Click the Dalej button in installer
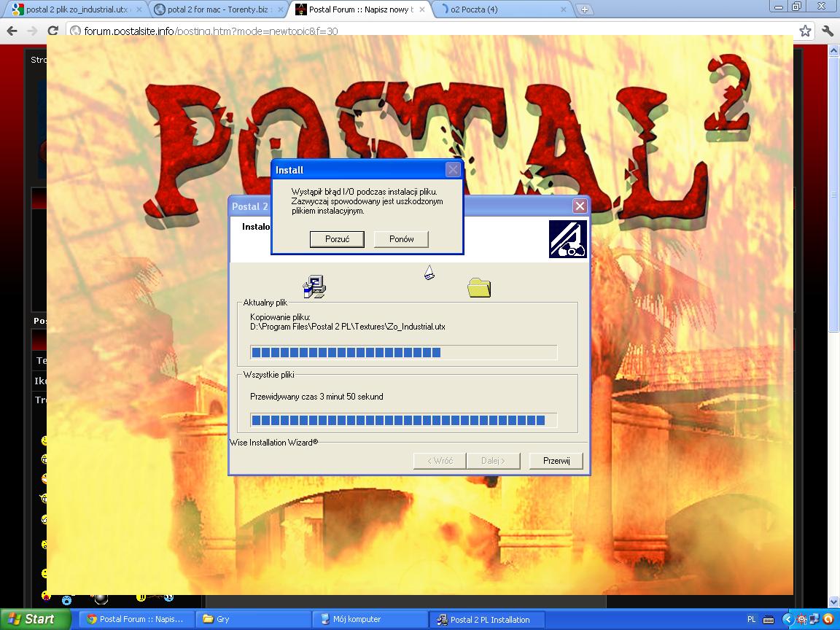The width and height of the screenshot is (840, 630). pos(493,461)
